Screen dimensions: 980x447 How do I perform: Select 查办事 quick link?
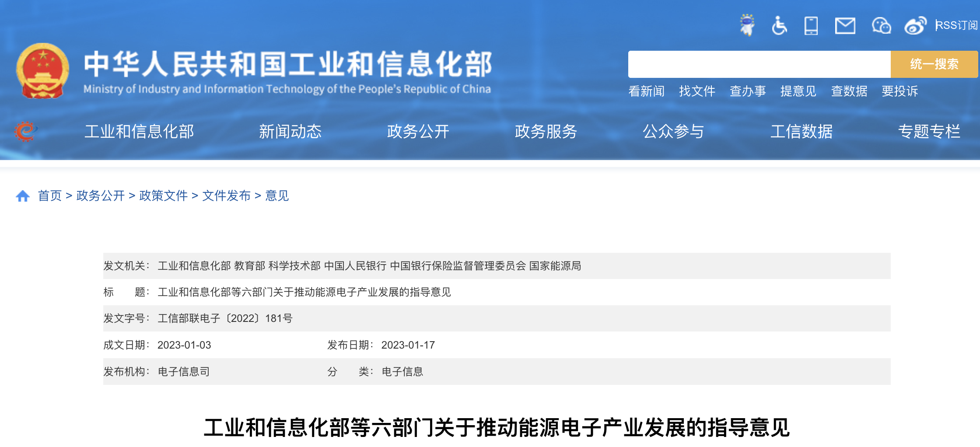(x=748, y=91)
